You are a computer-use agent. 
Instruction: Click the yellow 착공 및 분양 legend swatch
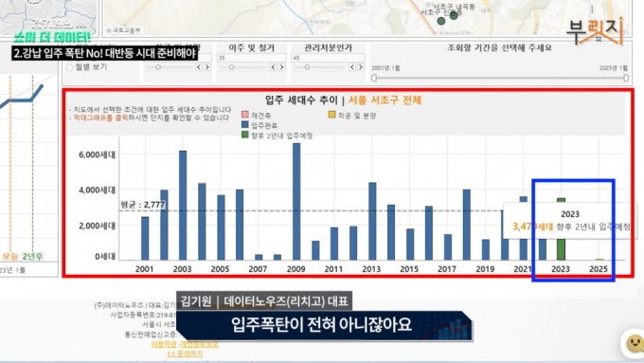[331, 115]
